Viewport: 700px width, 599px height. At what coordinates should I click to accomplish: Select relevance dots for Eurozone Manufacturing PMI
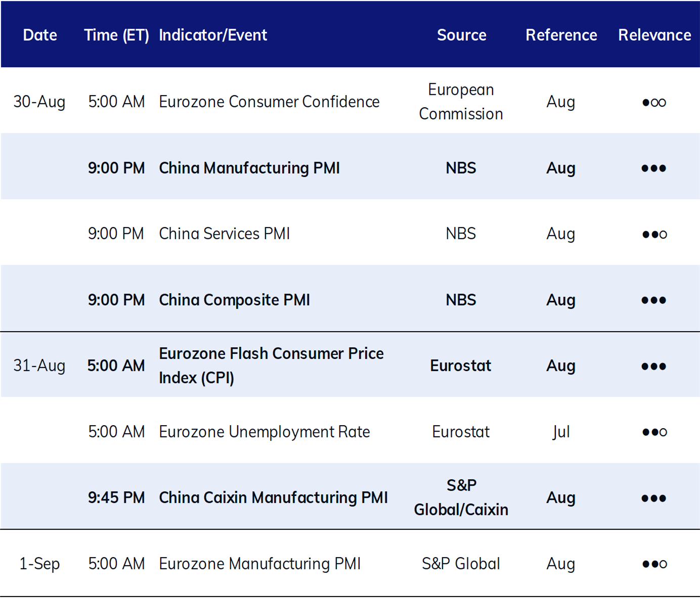654,564
